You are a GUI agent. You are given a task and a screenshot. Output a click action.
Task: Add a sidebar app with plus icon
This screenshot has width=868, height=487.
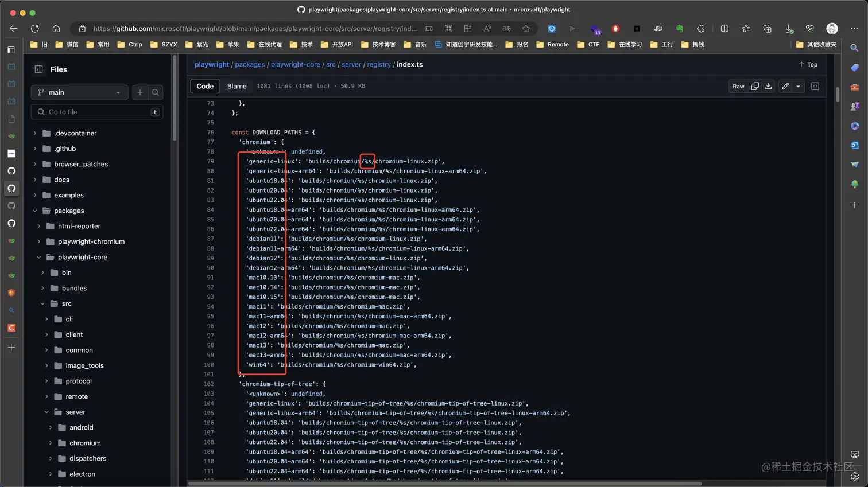click(855, 205)
